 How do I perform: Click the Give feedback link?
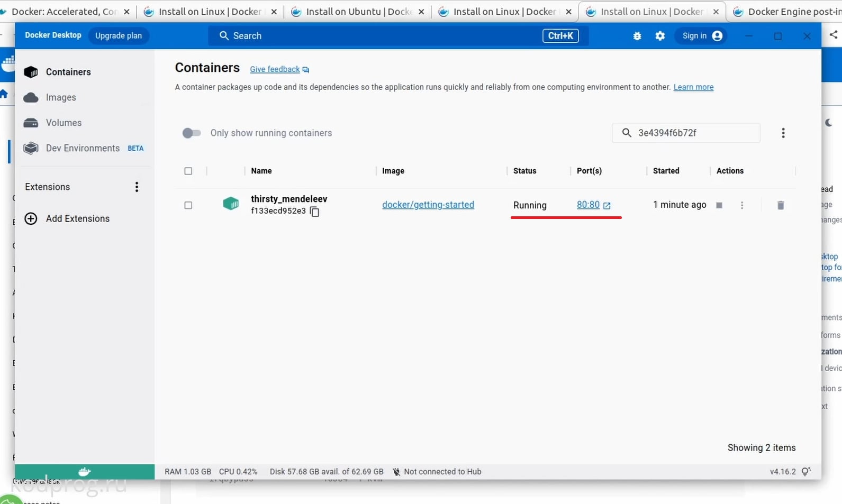click(275, 69)
